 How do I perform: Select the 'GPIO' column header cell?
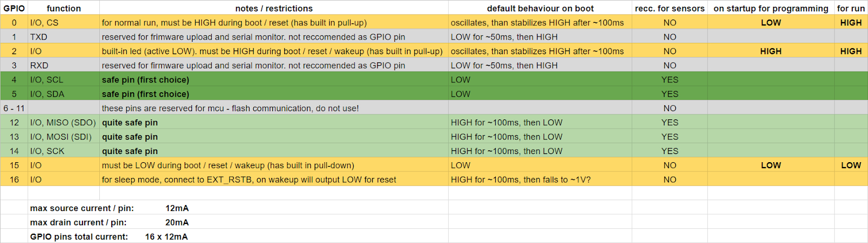click(14, 8)
